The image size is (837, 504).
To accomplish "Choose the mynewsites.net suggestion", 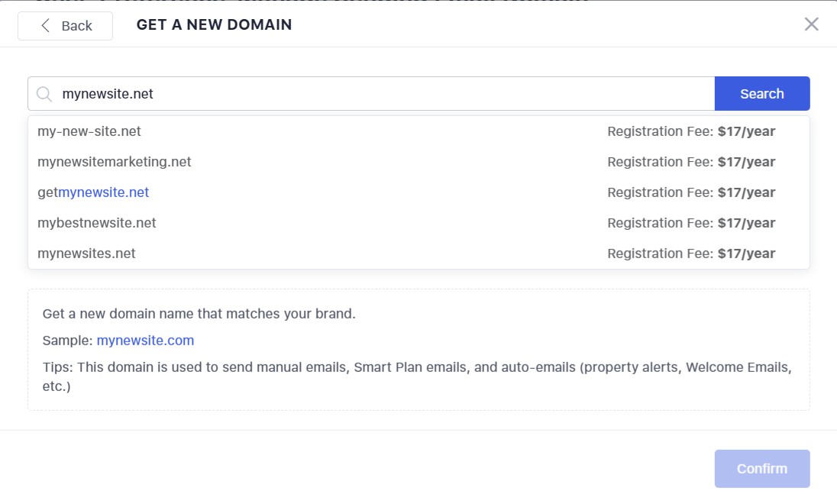I will pos(86,254).
